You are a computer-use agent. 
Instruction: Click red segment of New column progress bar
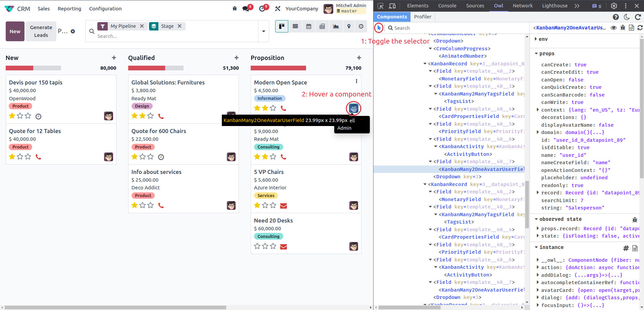pyautogui.click(x=19, y=68)
